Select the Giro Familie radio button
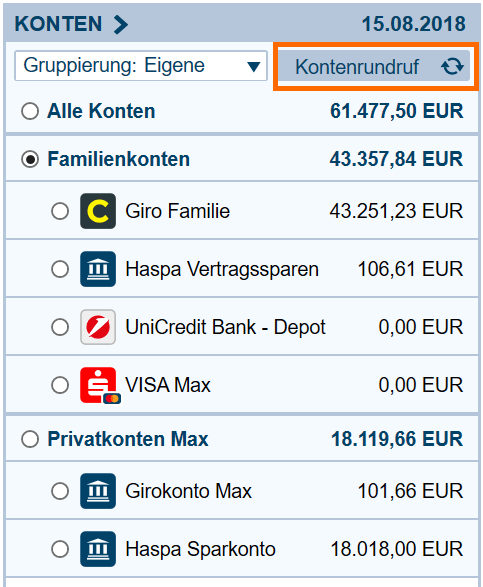Viewport: 483px width, 587px height. (60, 211)
